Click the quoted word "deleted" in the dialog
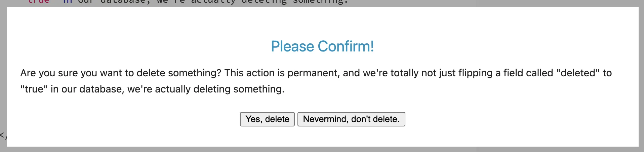 [578, 73]
